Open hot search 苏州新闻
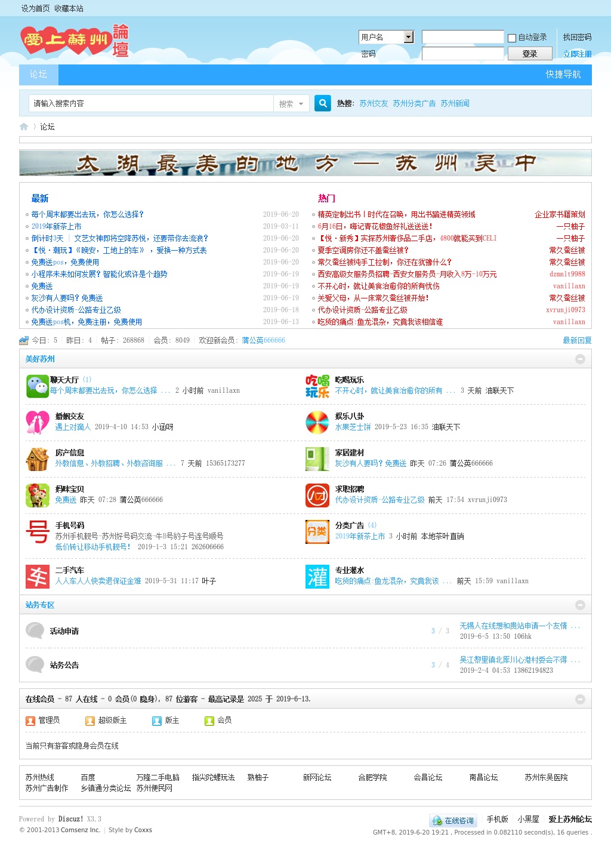 pos(455,103)
